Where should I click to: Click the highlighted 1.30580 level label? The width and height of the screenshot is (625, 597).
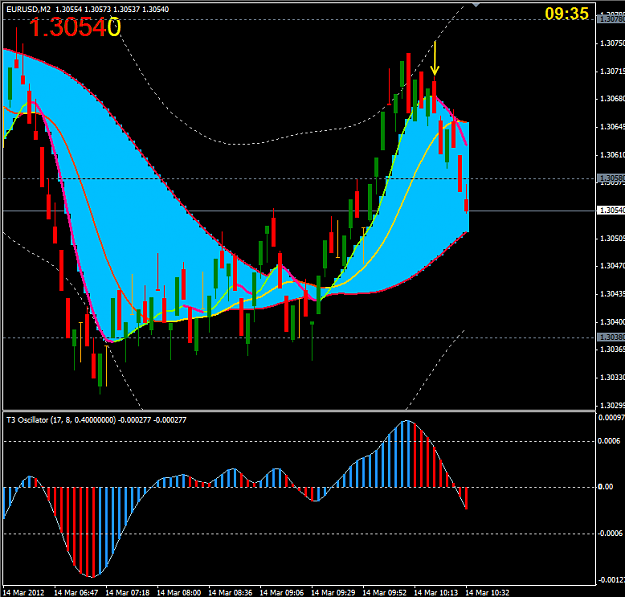point(611,178)
